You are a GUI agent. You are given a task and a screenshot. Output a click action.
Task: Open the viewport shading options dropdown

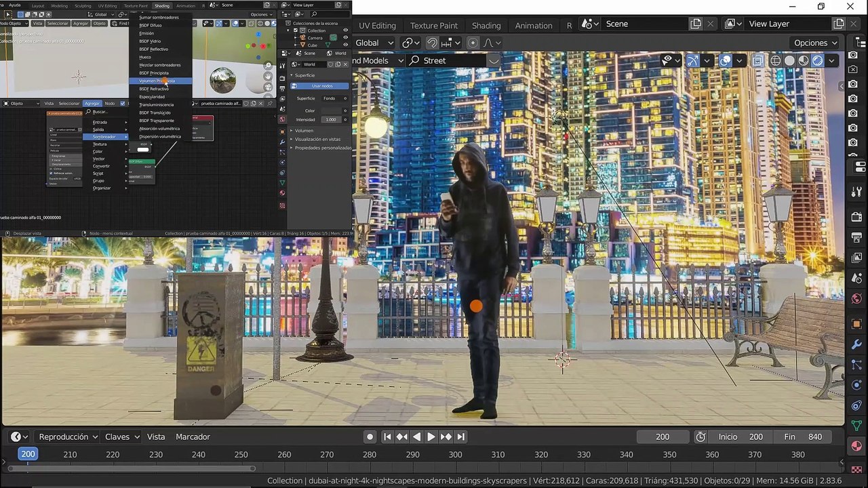point(832,60)
